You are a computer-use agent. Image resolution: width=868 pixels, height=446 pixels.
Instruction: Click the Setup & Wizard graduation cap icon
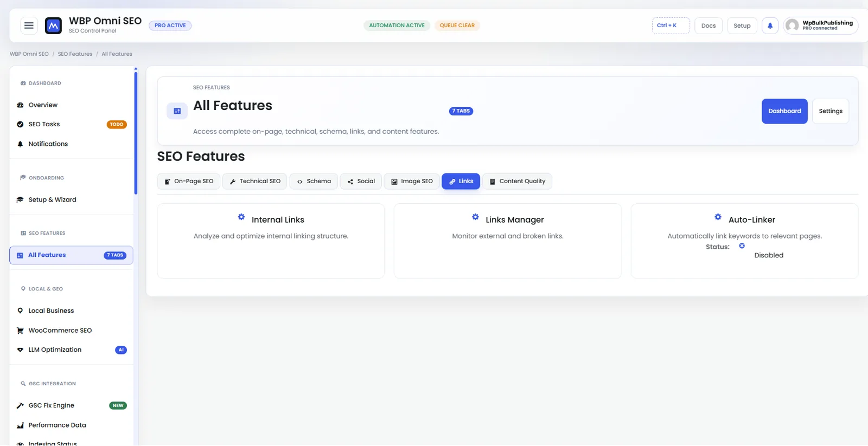pos(20,200)
